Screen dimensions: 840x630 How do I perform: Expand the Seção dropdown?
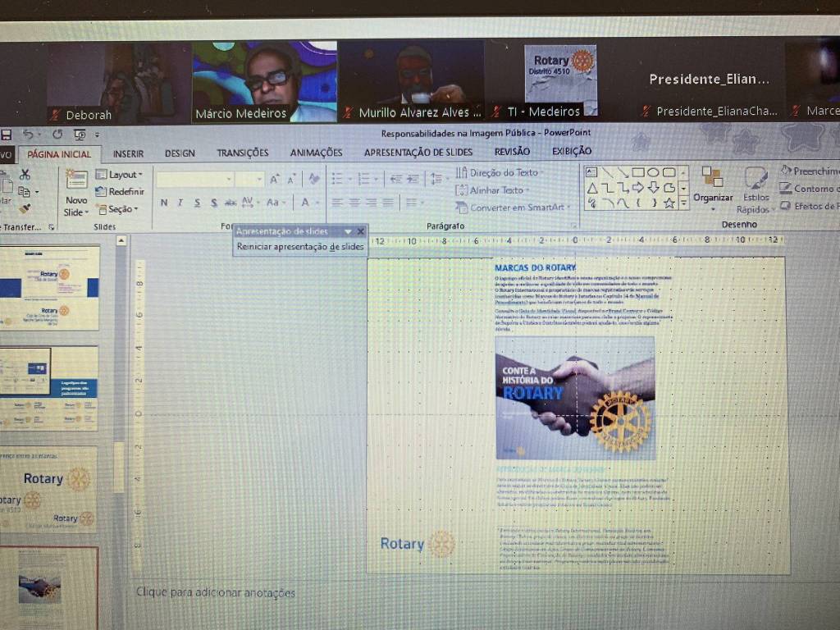click(x=119, y=209)
